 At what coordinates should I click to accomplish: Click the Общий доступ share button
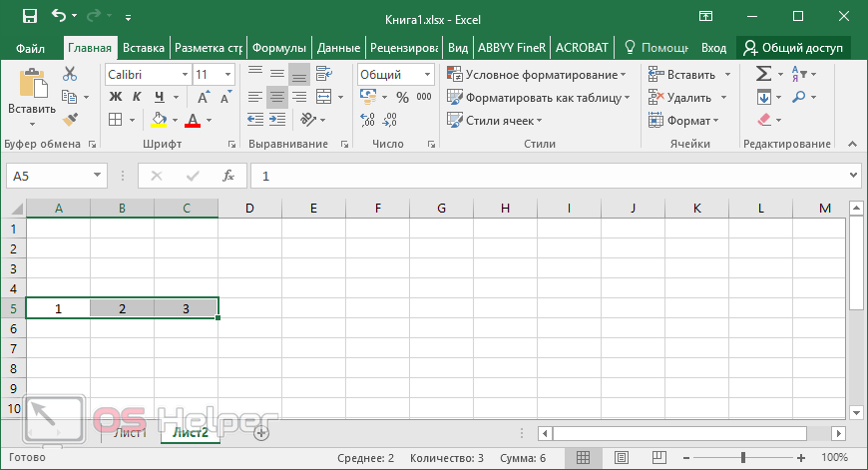pos(793,47)
